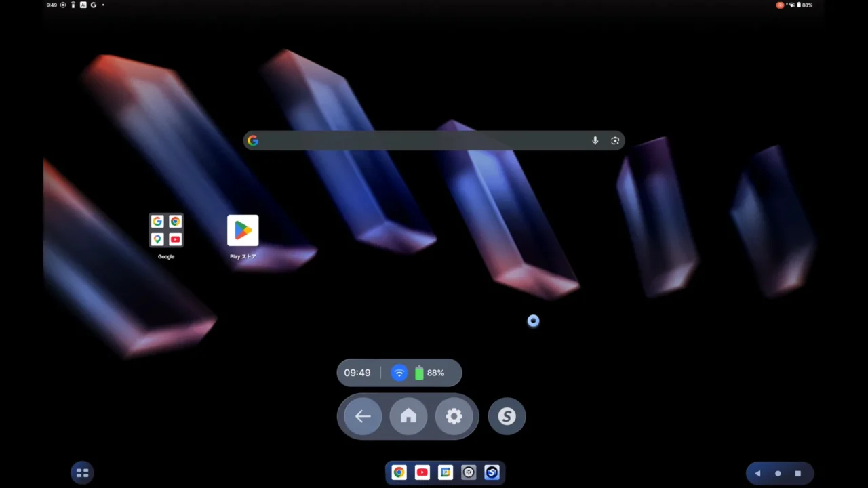
Task: Tap the system navigation home circle
Action: (x=778, y=473)
